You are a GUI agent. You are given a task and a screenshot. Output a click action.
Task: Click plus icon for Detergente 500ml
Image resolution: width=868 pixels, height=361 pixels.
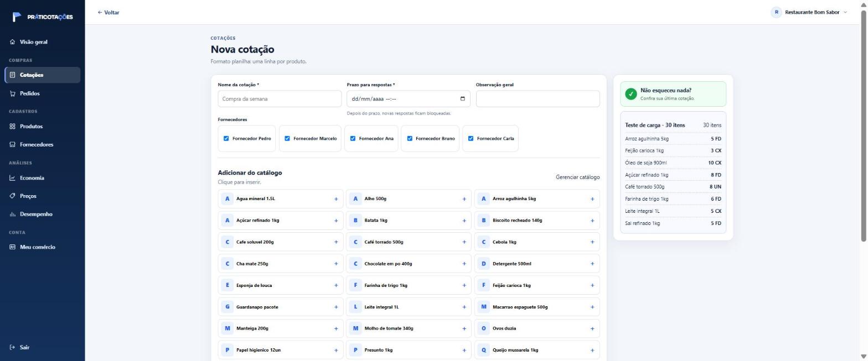point(592,264)
